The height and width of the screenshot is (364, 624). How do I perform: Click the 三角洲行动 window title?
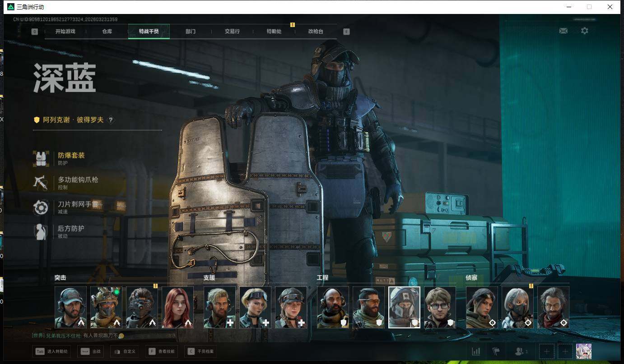click(31, 7)
